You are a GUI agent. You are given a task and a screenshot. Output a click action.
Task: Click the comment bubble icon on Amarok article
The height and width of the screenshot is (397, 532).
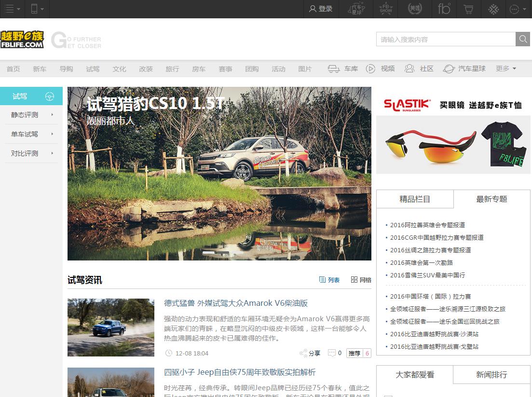click(x=331, y=353)
